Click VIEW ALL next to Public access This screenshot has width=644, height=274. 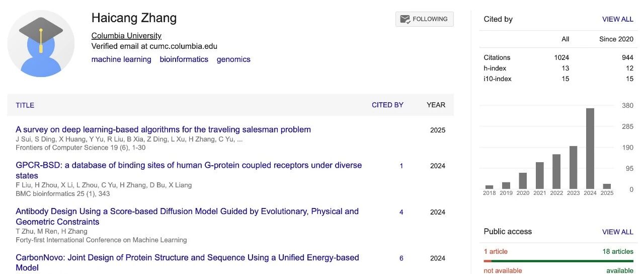coord(617,232)
